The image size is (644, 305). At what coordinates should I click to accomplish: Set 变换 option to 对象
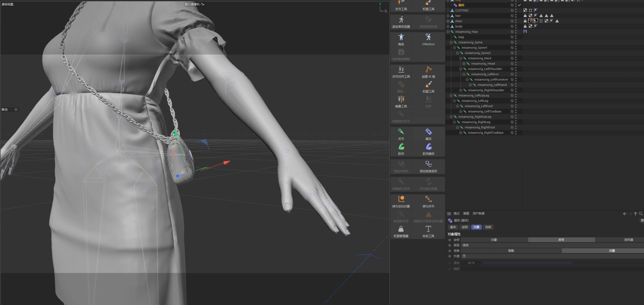[603, 251]
